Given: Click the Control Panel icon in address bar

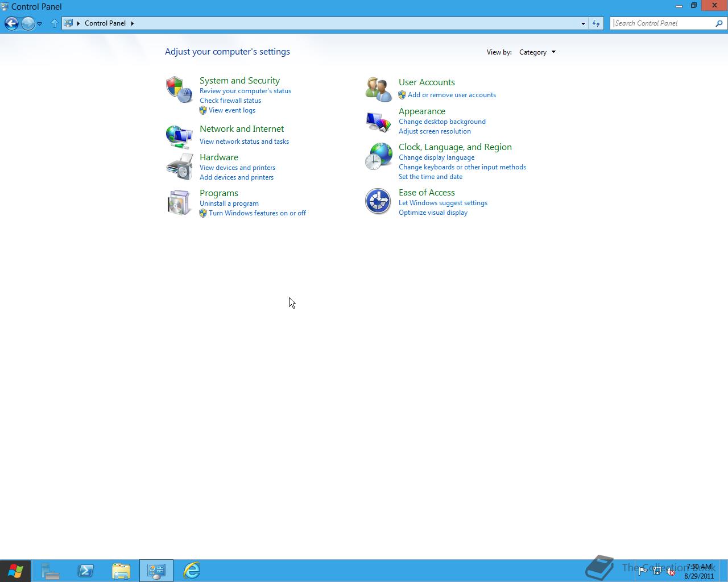Looking at the screenshot, I should point(68,23).
